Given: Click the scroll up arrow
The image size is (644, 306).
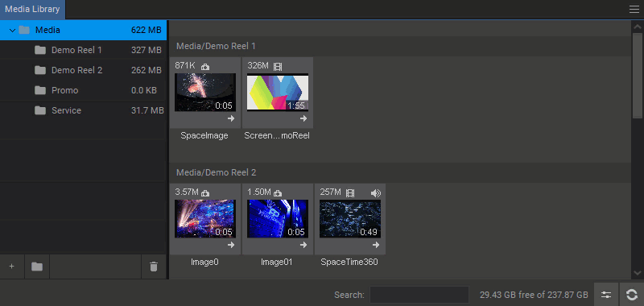Looking at the screenshot, I should [x=638, y=27].
